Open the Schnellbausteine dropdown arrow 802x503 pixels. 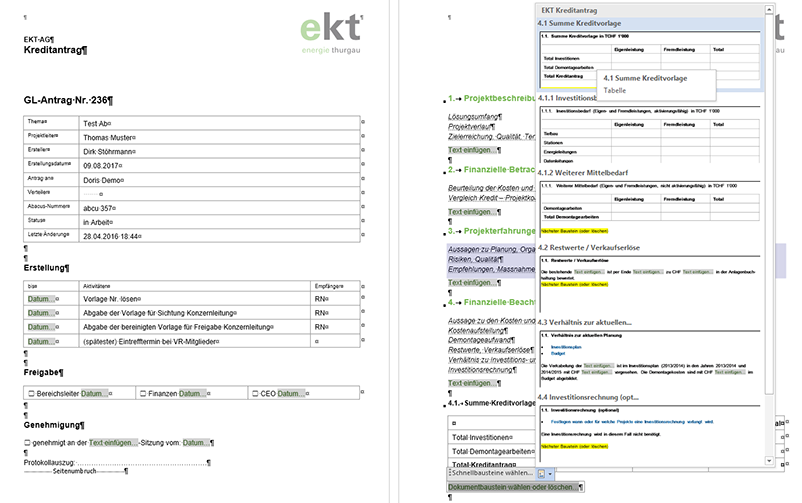point(550,474)
